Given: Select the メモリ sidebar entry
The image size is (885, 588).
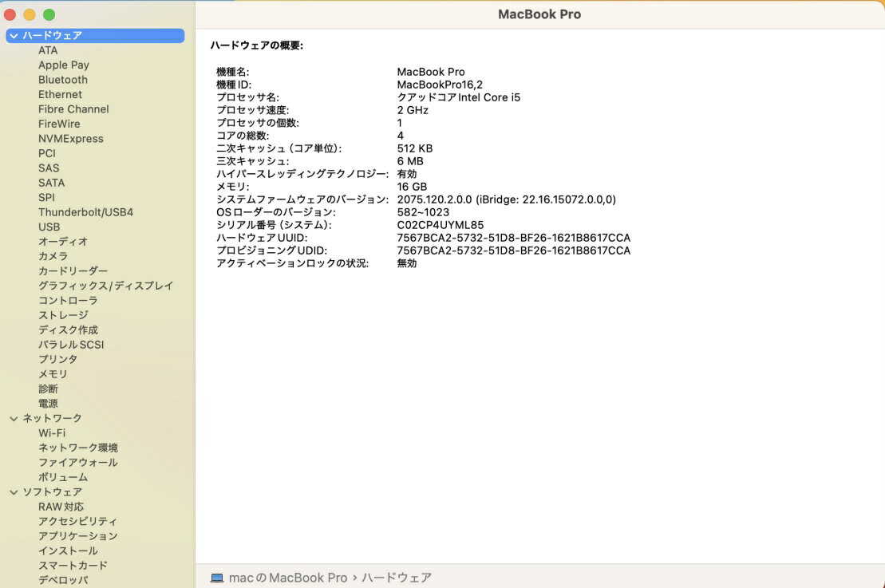Looking at the screenshot, I should click(x=53, y=374).
